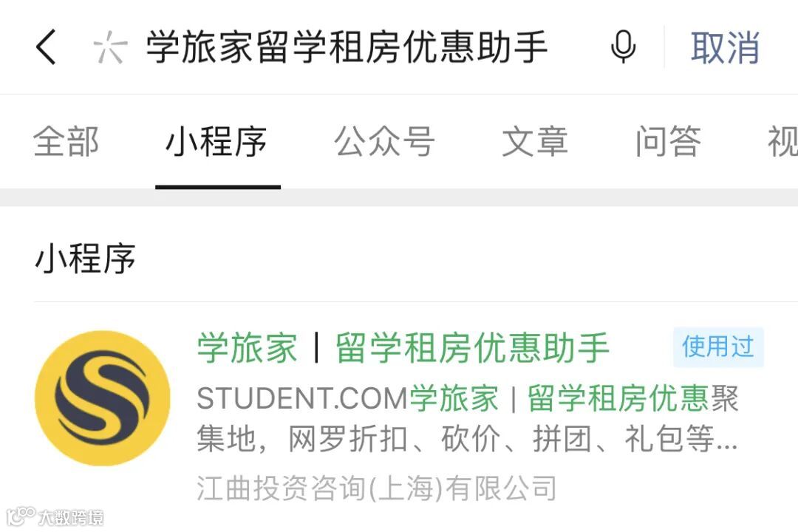Click the 大数跨境 watermark logo
Screen dimensions: 798x532
[x=55, y=517]
